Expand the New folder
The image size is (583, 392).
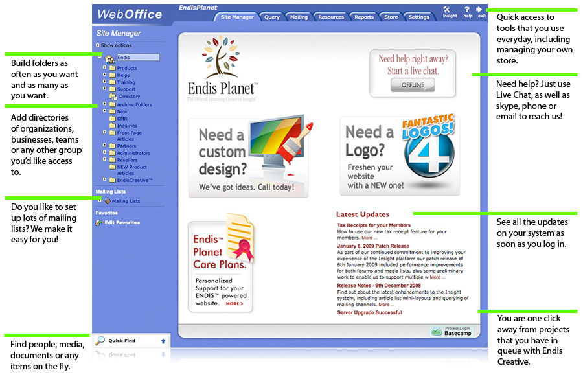[x=104, y=110]
